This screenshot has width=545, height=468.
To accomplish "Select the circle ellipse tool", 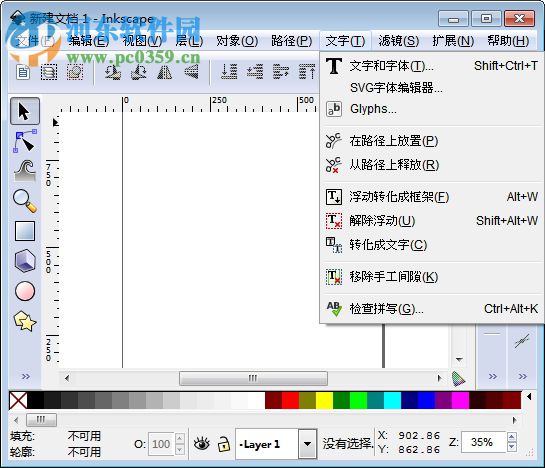I will pos(25,291).
